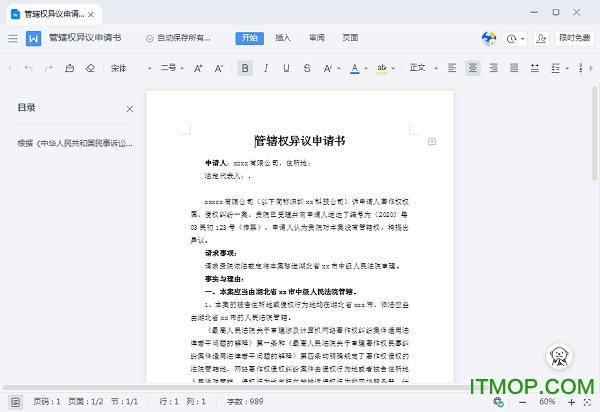Open the 正文 paragraph style dropdown
Image resolution: width=600 pixels, height=412 pixels.
[x=424, y=68]
